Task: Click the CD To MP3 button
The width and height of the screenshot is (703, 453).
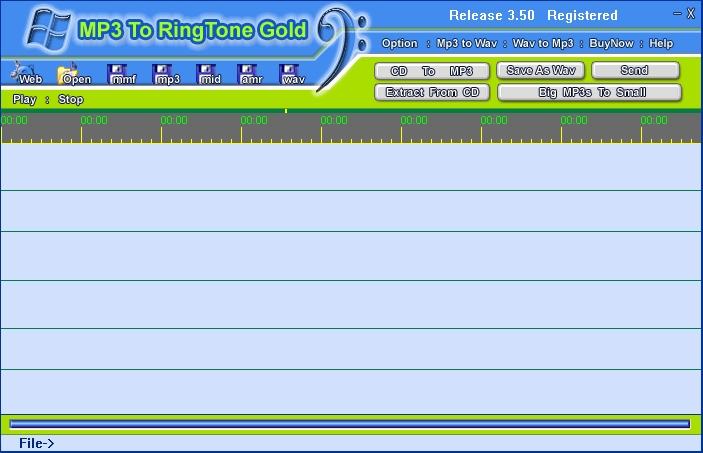Action: [432, 71]
